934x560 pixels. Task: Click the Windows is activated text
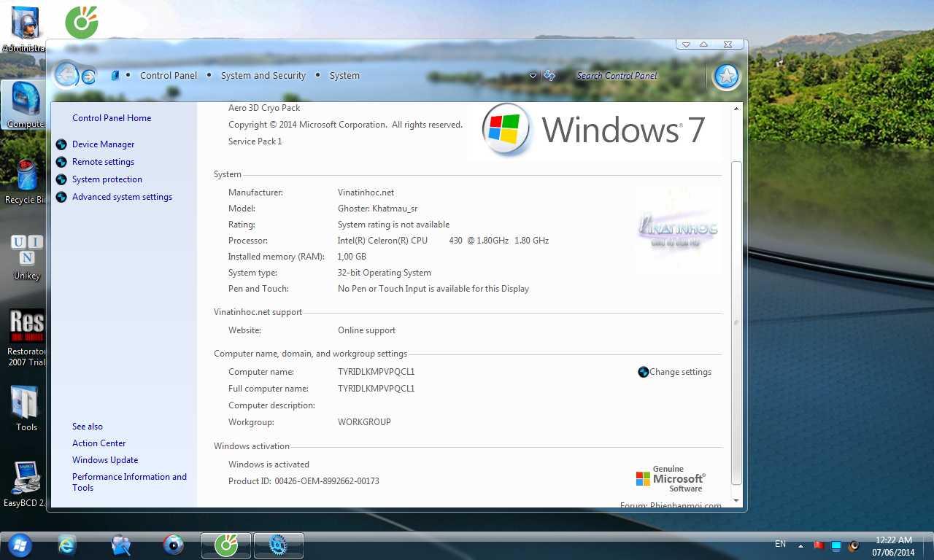point(269,464)
